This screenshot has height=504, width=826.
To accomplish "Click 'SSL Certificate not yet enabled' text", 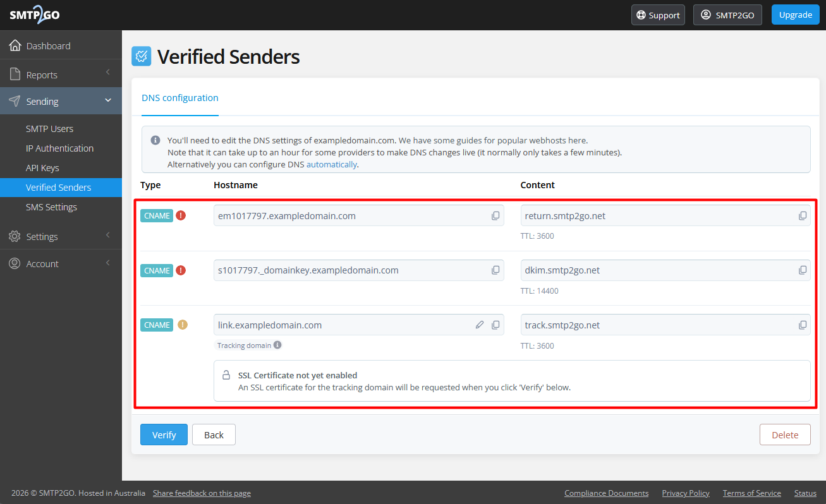I will tap(298, 375).
